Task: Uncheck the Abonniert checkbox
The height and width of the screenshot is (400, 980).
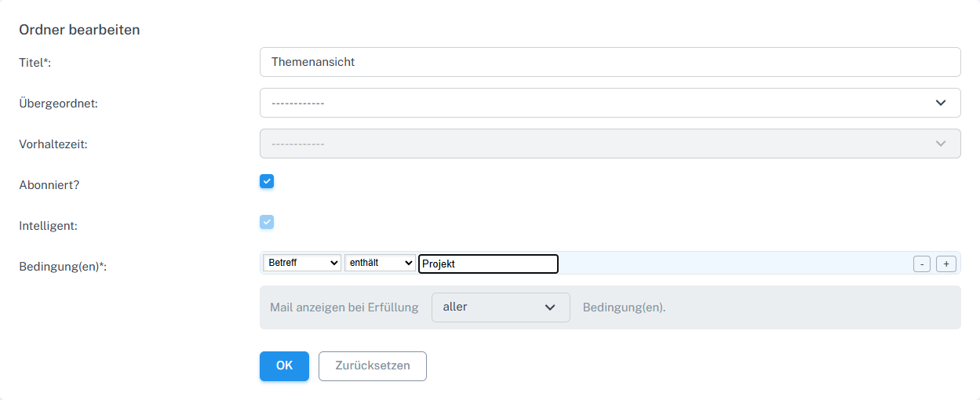Action: click(x=267, y=182)
